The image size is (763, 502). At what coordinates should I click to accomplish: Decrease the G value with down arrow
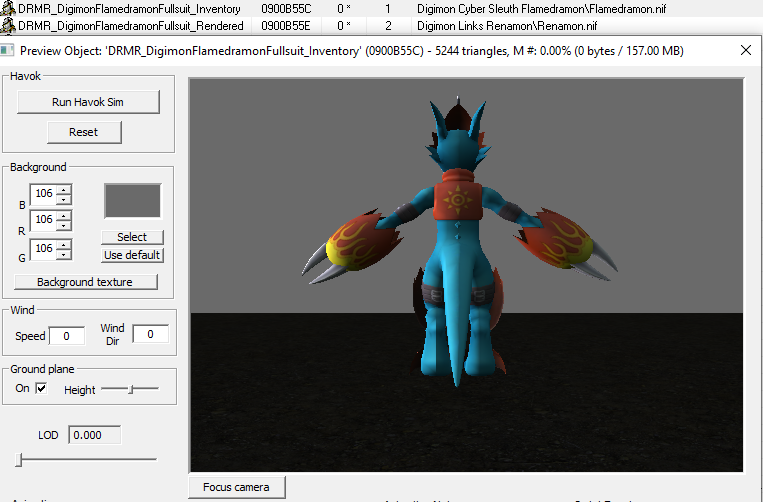click(64, 253)
